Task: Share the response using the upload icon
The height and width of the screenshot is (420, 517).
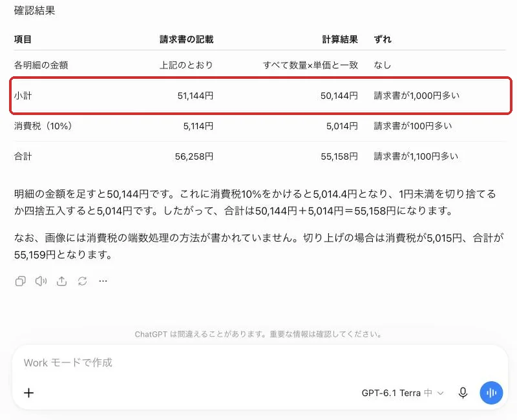Action: [61, 281]
